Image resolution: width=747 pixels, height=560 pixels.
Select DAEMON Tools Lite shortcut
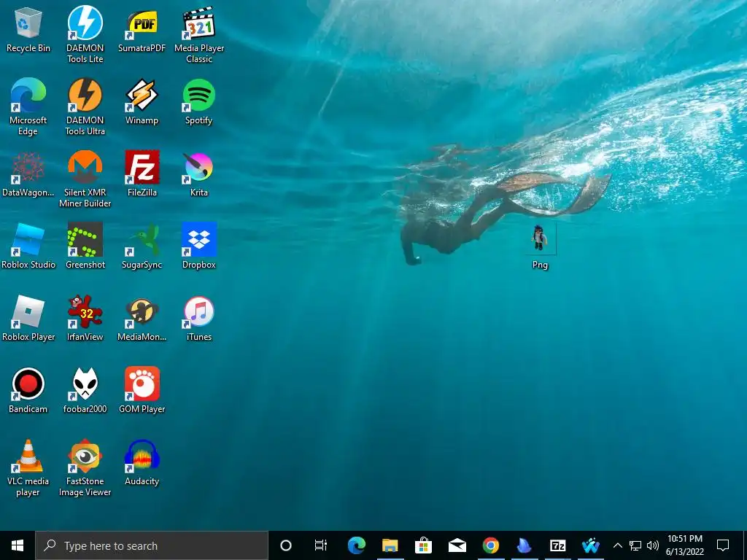pos(85,34)
